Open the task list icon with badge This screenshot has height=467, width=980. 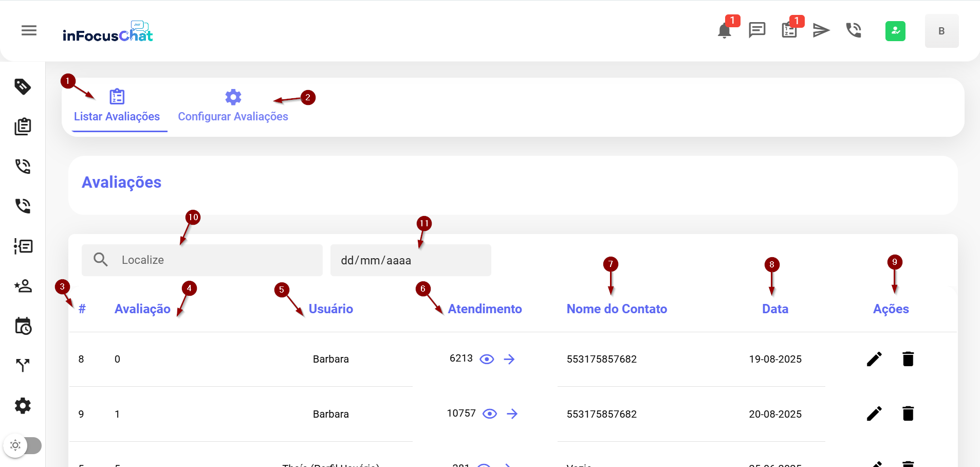coord(789,31)
